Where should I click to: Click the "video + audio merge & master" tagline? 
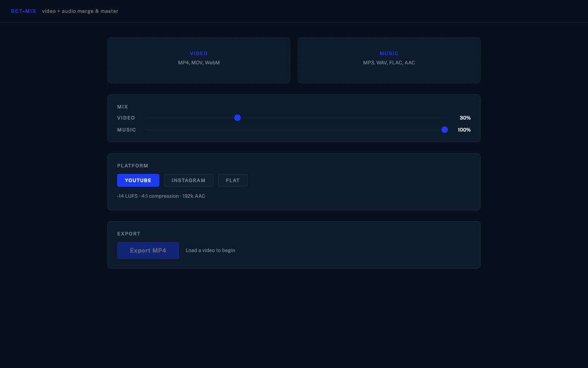(x=80, y=11)
